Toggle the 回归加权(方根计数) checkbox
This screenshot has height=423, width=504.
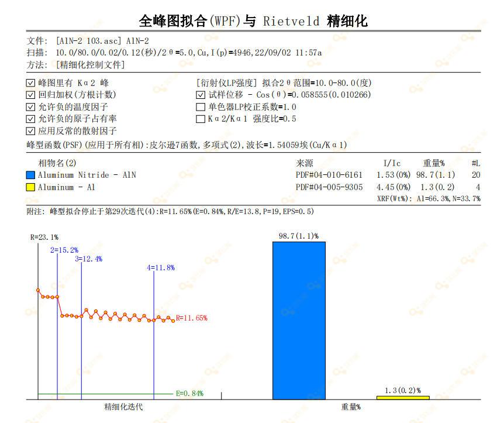click(30, 95)
